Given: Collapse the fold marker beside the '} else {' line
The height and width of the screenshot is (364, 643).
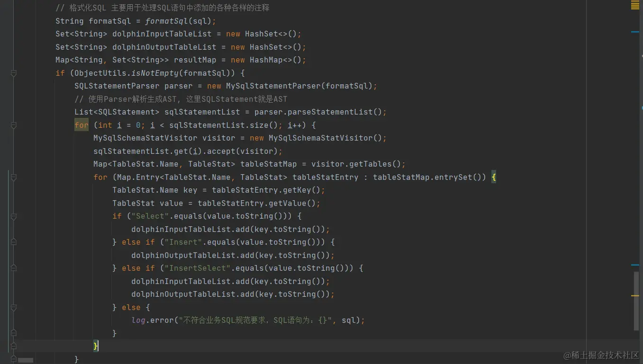Looking at the screenshot, I should tap(13, 307).
